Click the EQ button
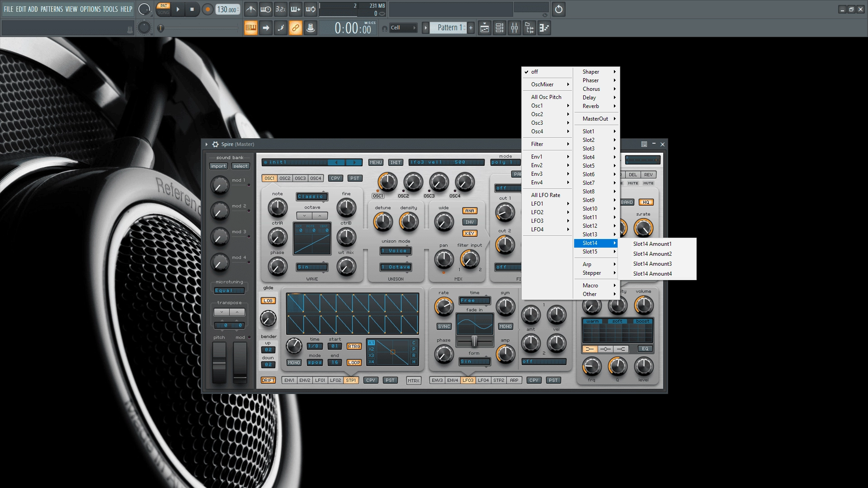 (x=645, y=349)
